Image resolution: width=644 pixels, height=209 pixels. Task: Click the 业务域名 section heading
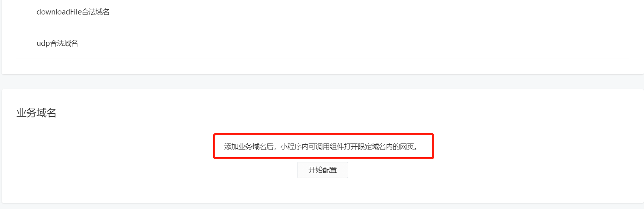pyautogui.click(x=37, y=113)
